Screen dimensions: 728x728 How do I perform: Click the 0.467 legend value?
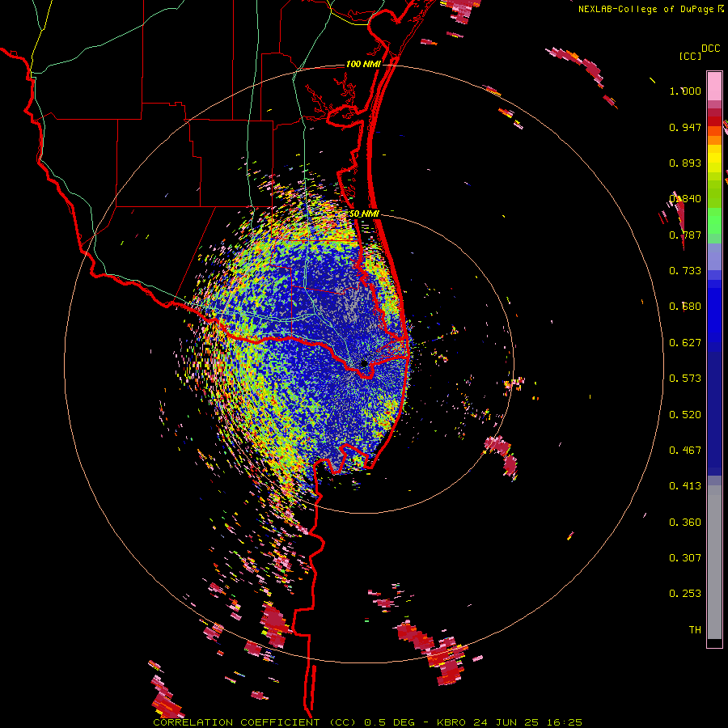[685, 450]
